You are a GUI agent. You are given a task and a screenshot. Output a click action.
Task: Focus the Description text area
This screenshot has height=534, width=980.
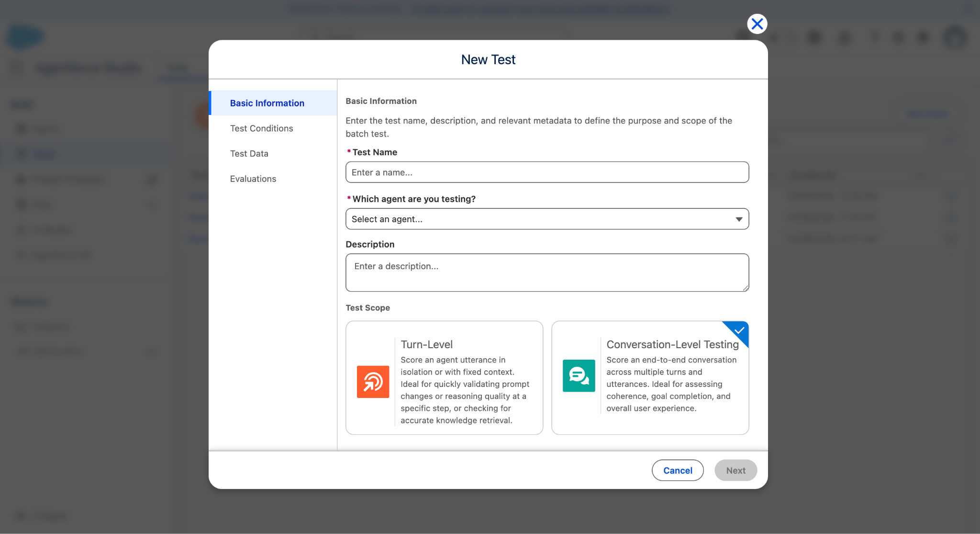[547, 272]
